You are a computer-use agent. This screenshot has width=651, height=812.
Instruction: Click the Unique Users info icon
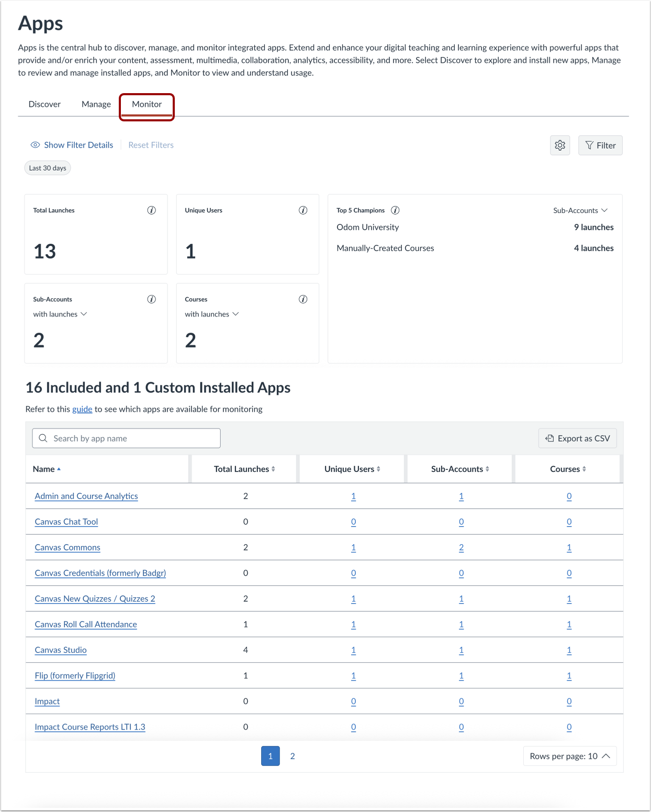click(x=302, y=210)
